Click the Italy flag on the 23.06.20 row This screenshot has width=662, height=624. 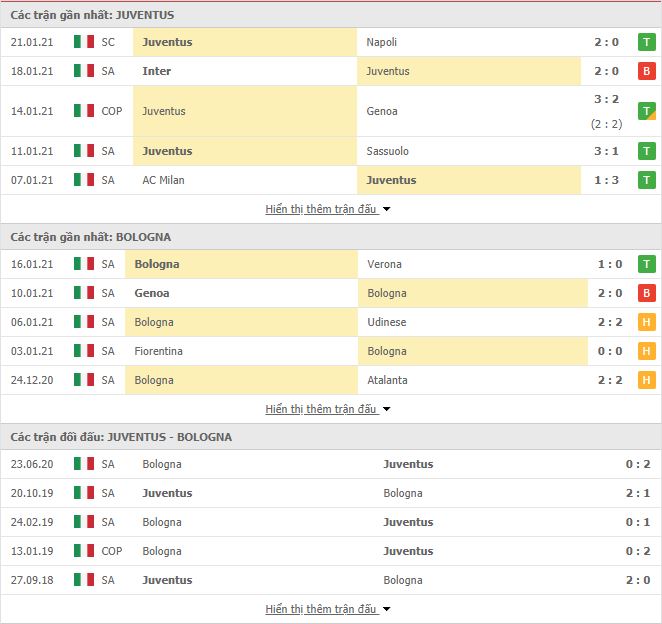(84, 464)
